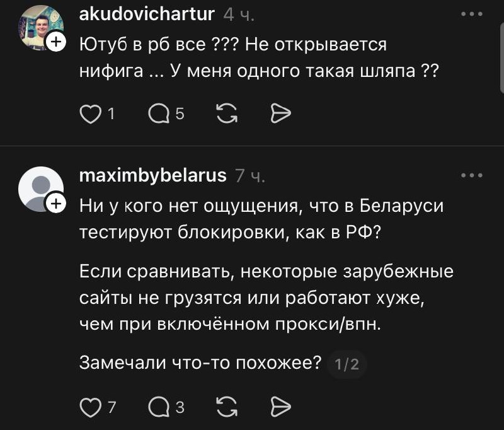Click the 7 ч. timestamp on maximbybelarus post

(249, 176)
